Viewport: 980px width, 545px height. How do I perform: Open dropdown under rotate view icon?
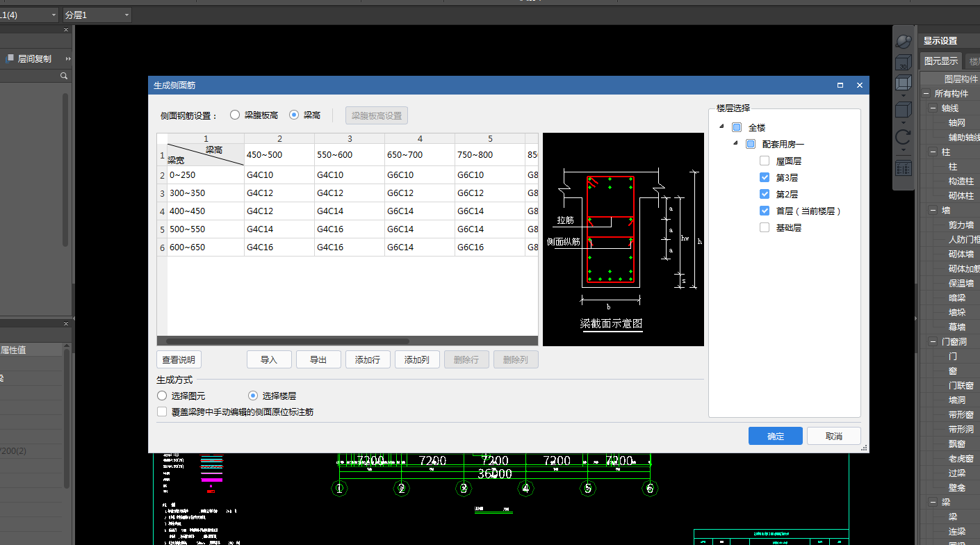[904, 149]
